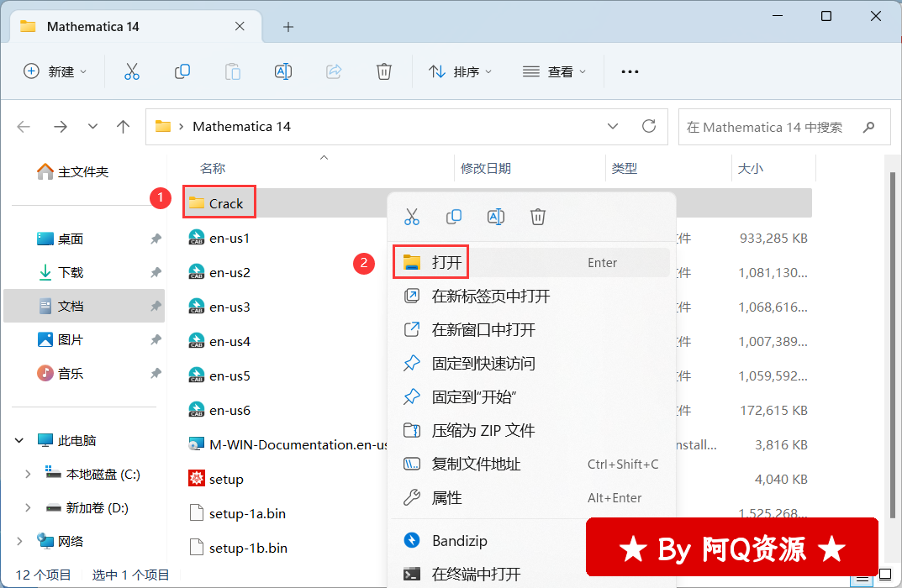Choose 固定到快速访问 from context menu
Image resolution: width=902 pixels, height=588 pixels.
tap(531, 363)
